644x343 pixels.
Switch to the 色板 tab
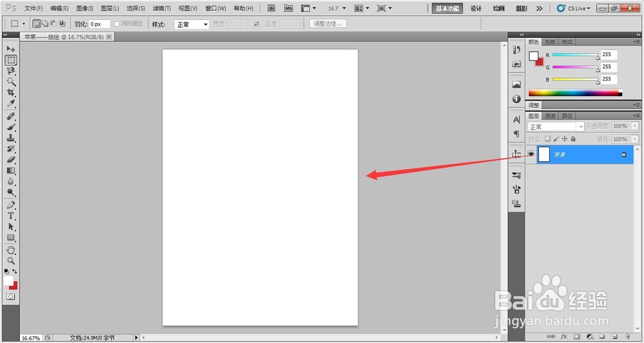click(x=550, y=42)
